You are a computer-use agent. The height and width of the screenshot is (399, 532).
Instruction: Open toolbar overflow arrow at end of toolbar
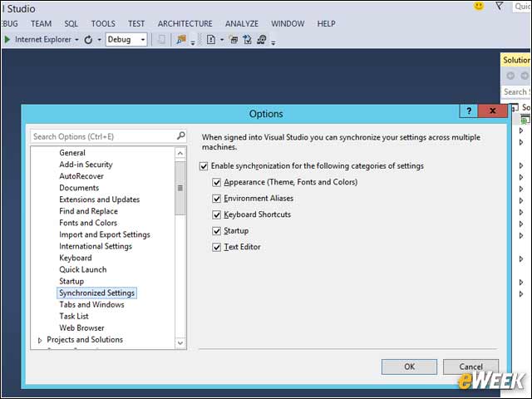click(273, 42)
